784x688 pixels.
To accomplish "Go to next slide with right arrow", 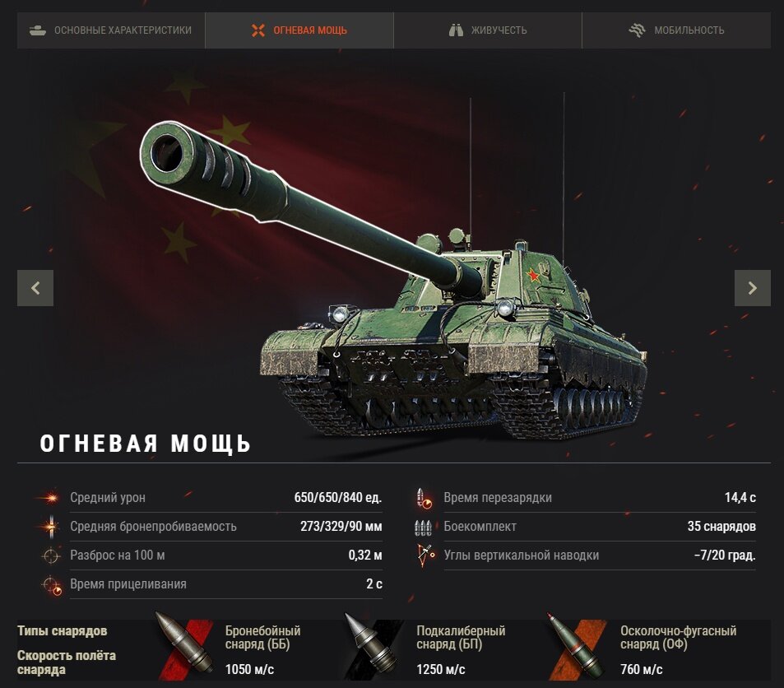I will coord(753,288).
